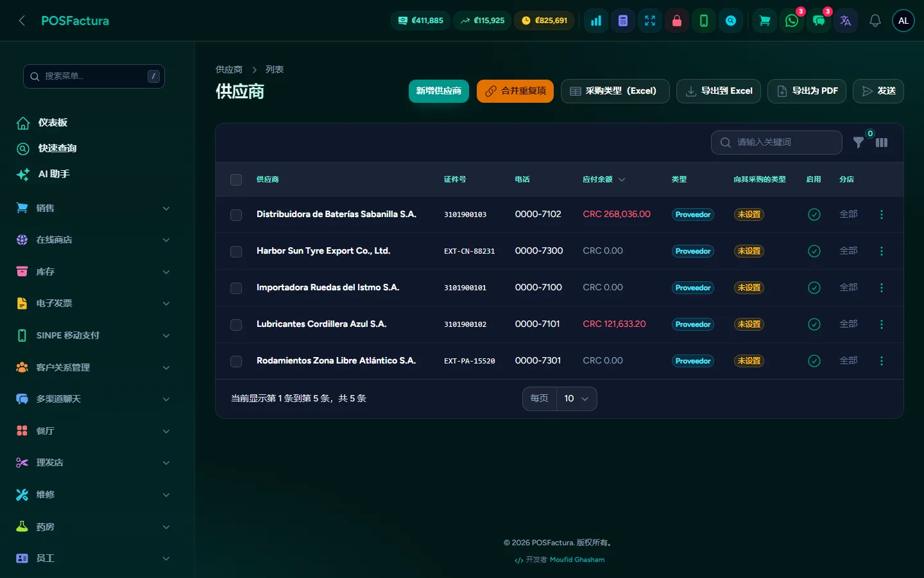
Task: Open the red lock icon
Action: (677, 21)
